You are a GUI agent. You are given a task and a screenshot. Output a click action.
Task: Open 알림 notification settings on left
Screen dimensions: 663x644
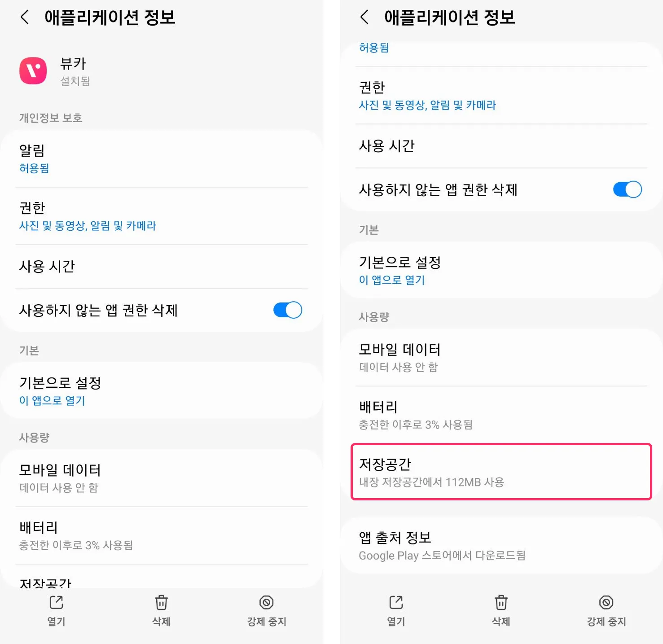tap(162, 158)
